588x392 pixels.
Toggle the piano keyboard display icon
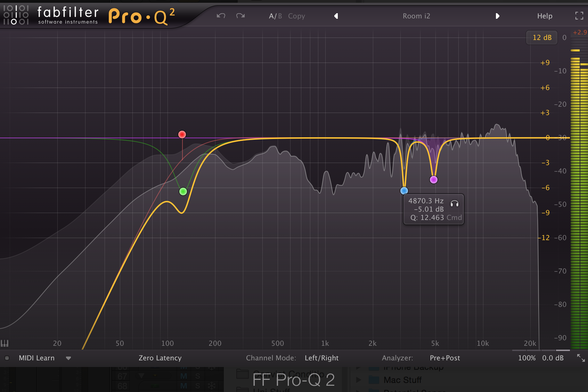pos(5,343)
